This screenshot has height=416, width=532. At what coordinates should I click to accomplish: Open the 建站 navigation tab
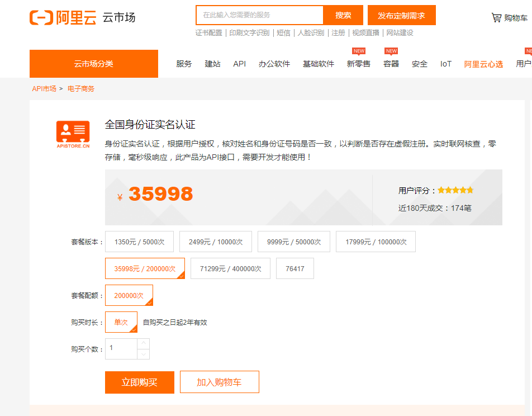[213, 64]
